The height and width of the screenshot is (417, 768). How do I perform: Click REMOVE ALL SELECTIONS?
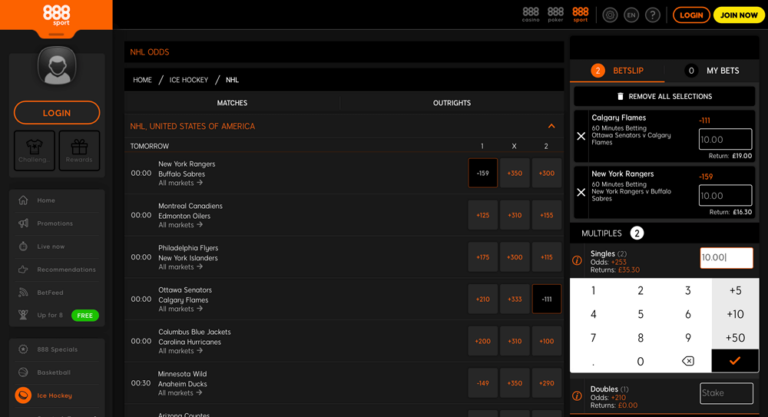point(665,97)
